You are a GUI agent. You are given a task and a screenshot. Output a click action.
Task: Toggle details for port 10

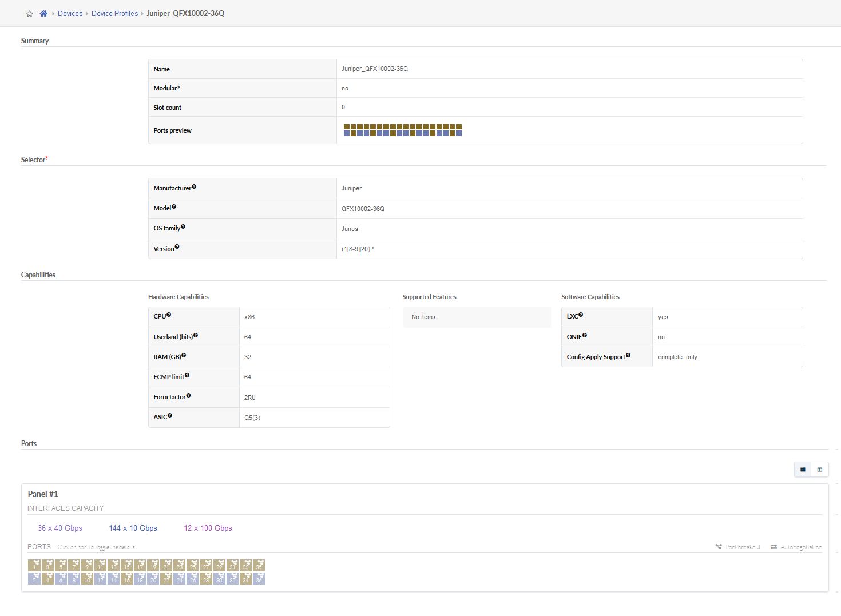point(87,578)
